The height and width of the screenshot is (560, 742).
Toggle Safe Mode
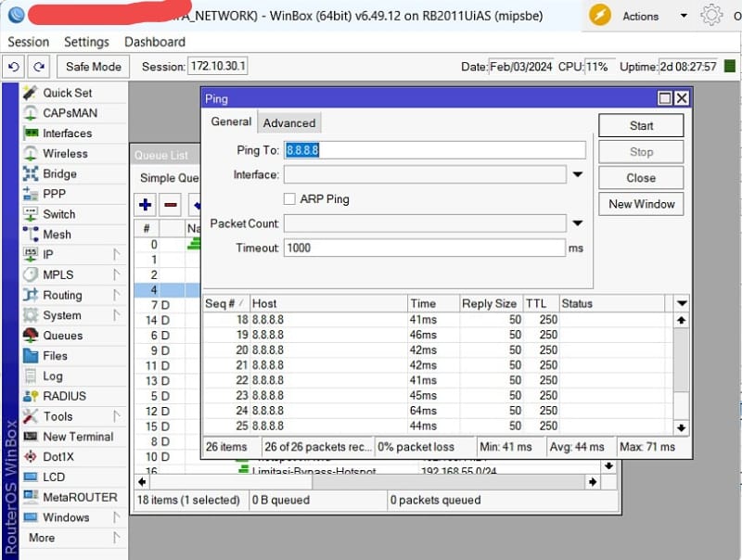pos(94,67)
